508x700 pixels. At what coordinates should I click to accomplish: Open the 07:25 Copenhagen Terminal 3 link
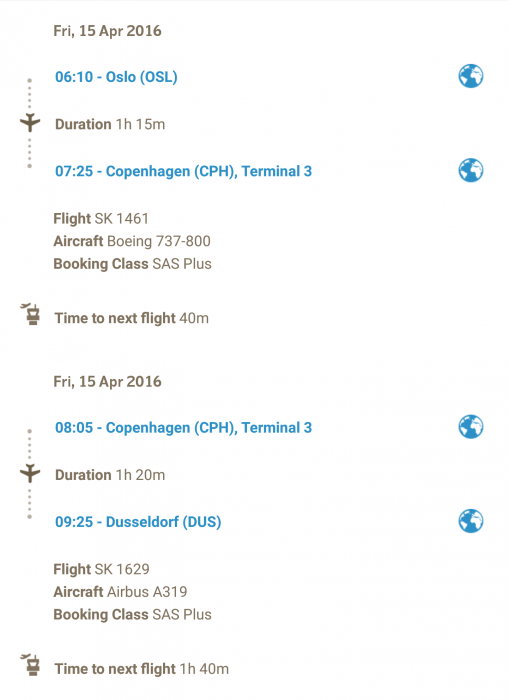click(x=183, y=171)
